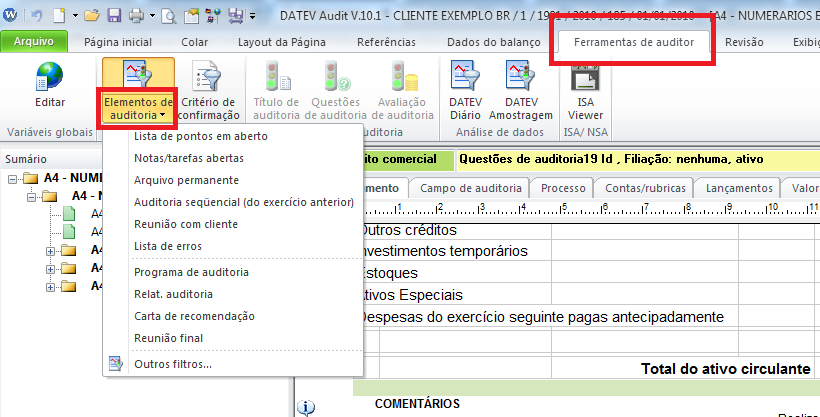Choose Reunião com cliente entry
The height and width of the screenshot is (417, 820).
233,224
